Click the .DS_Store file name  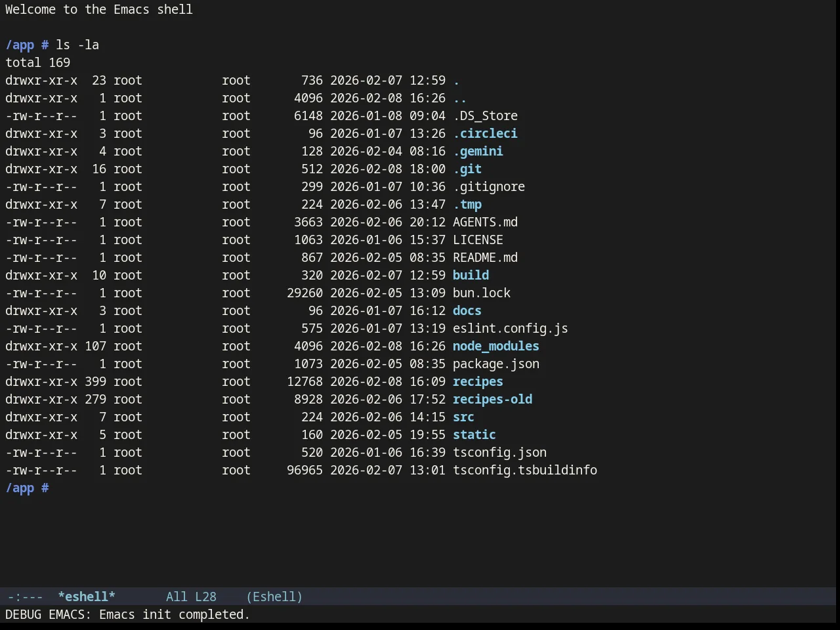click(485, 115)
